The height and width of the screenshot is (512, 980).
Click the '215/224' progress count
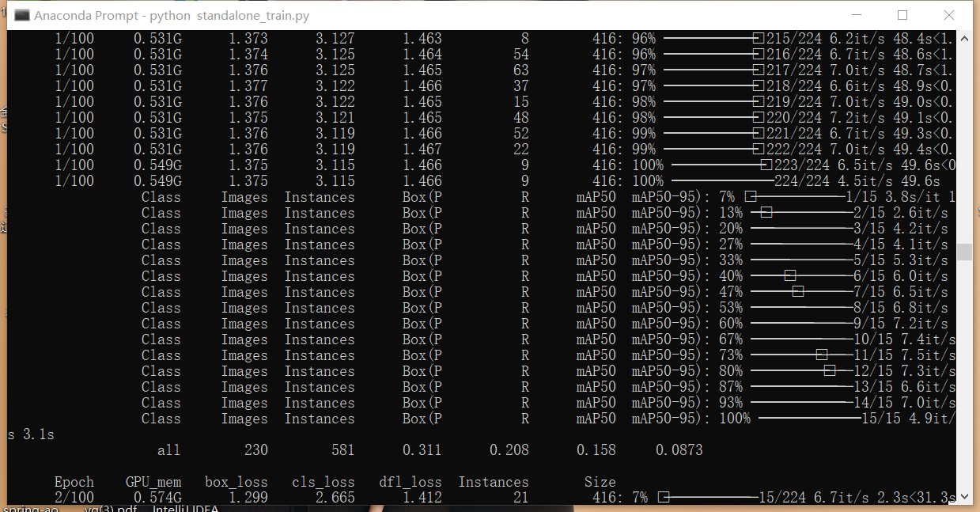[x=794, y=39]
